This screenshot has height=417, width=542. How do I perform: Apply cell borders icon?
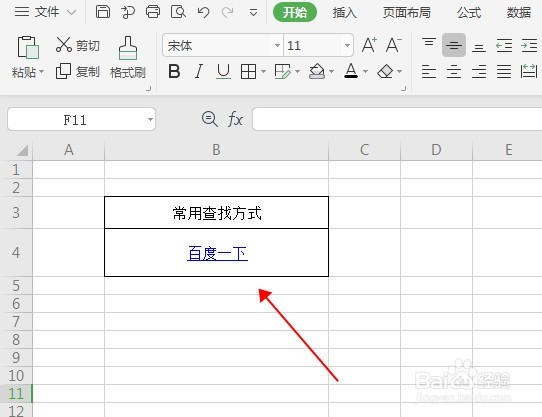pyautogui.click(x=248, y=72)
